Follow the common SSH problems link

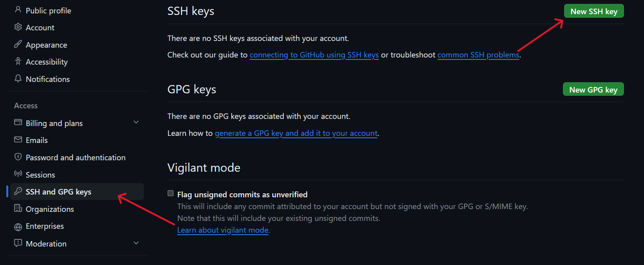(x=478, y=55)
